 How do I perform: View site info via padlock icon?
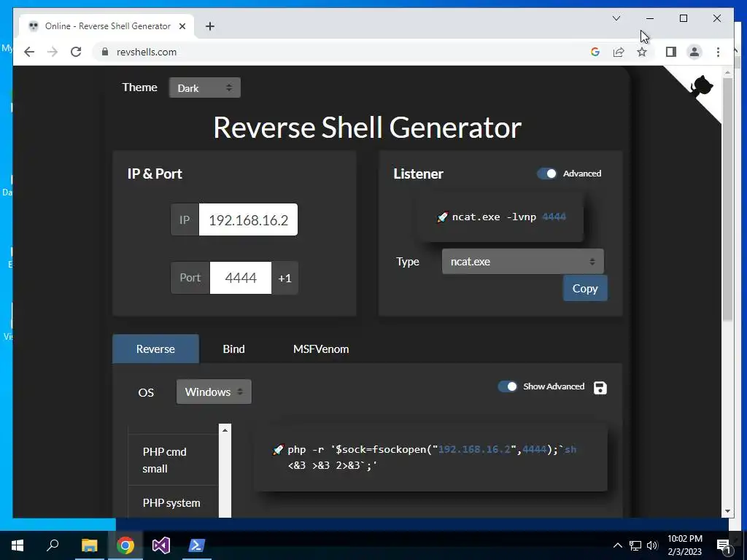(105, 52)
